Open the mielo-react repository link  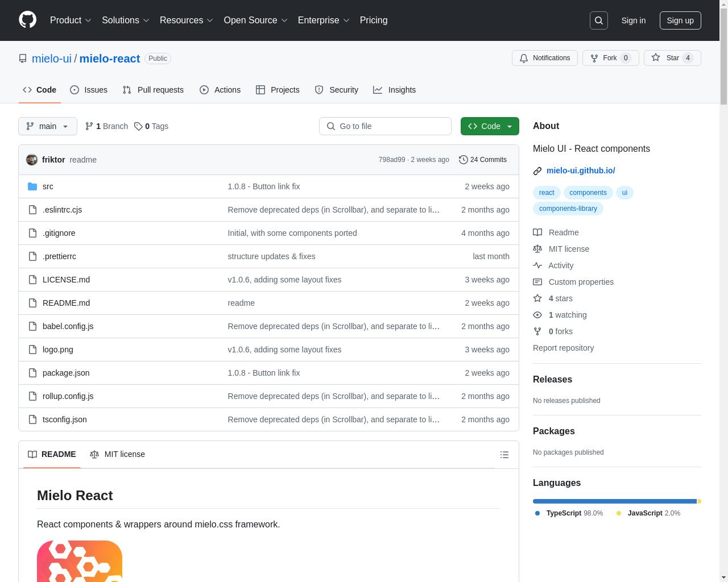[x=110, y=59]
